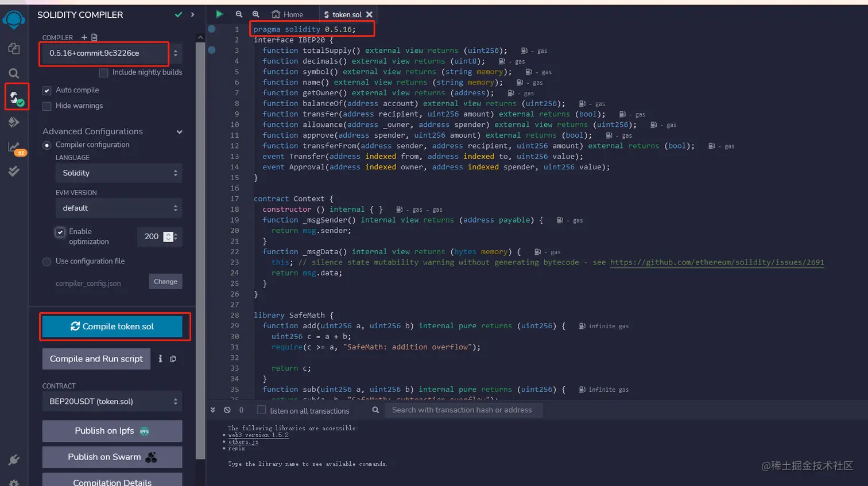Viewport: 868px width, 486px height.
Task: Add a custom compiler with plus icon
Action: (x=84, y=37)
